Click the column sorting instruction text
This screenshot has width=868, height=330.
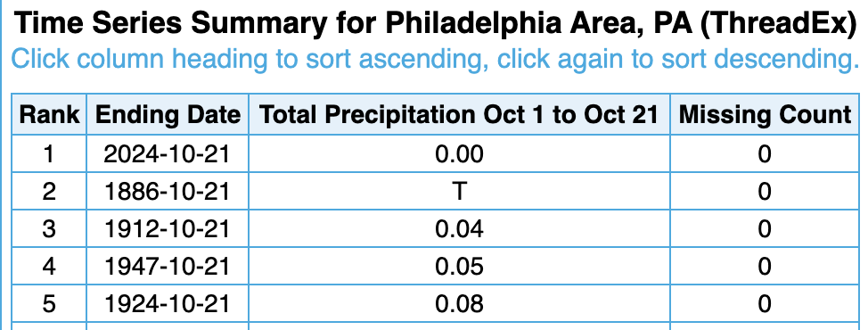tap(435, 58)
